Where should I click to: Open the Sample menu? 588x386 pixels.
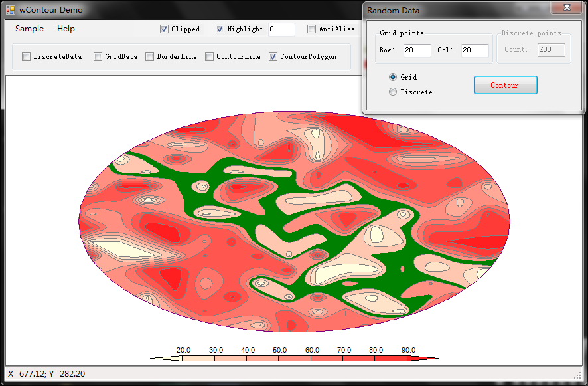29,29
